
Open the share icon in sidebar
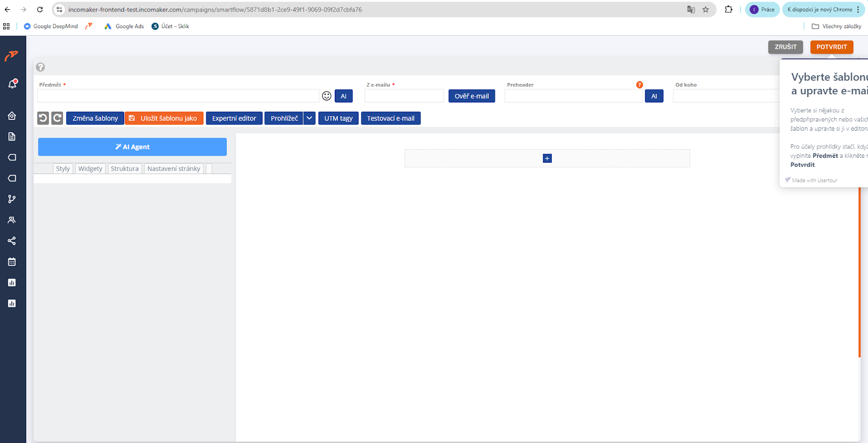(x=12, y=241)
